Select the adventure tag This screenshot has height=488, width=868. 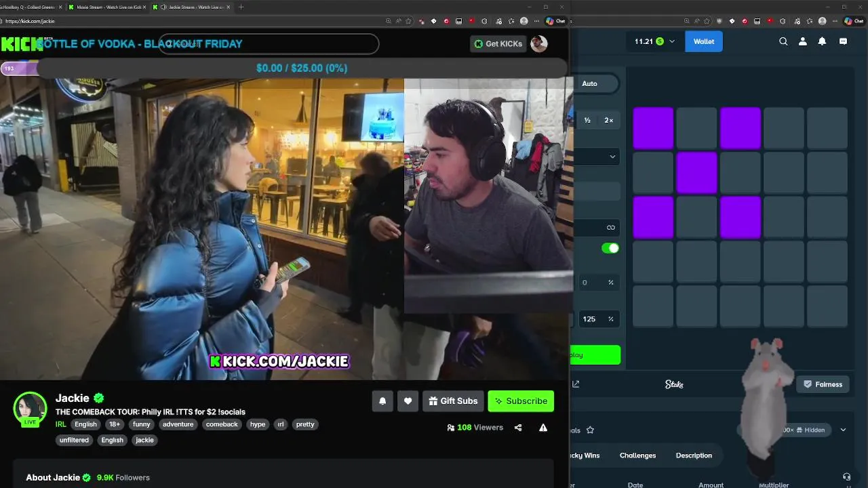pyautogui.click(x=178, y=424)
